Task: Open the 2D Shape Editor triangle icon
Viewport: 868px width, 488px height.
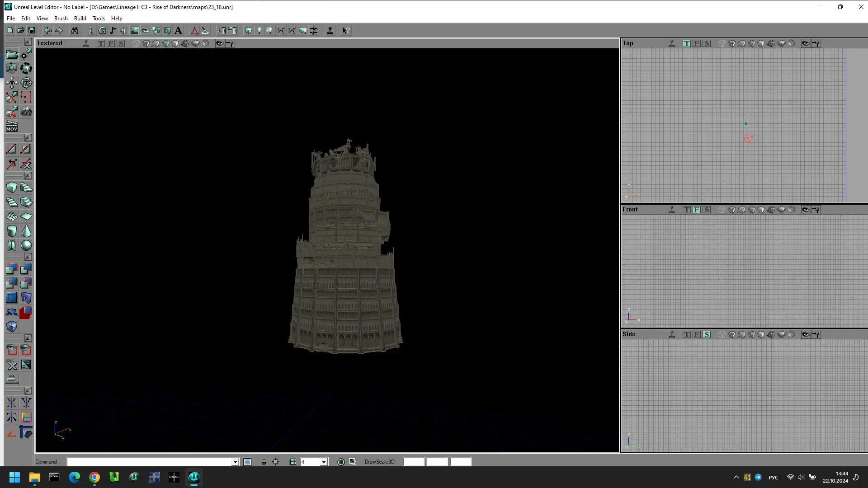Action: 194,30
